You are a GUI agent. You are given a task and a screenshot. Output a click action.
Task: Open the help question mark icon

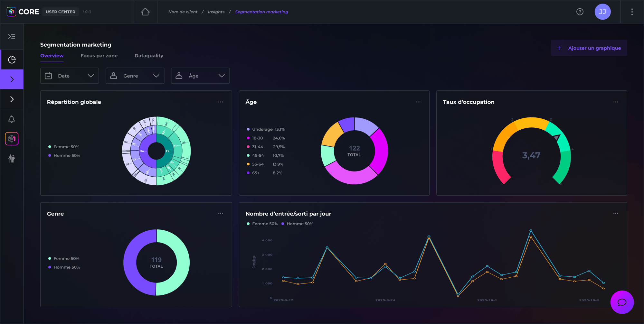580,12
